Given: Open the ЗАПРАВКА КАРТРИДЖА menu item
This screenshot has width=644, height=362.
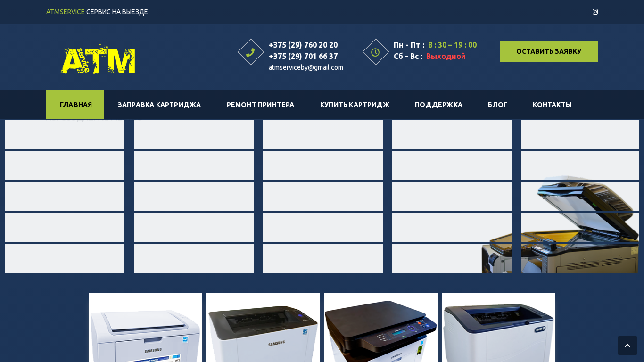Looking at the screenshot, I should (159, 105).
